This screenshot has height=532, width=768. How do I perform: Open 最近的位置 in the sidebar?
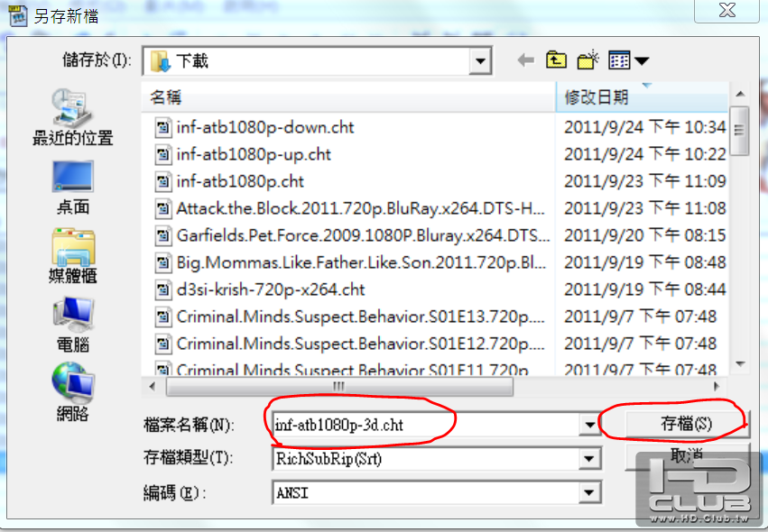click(73, 117)
